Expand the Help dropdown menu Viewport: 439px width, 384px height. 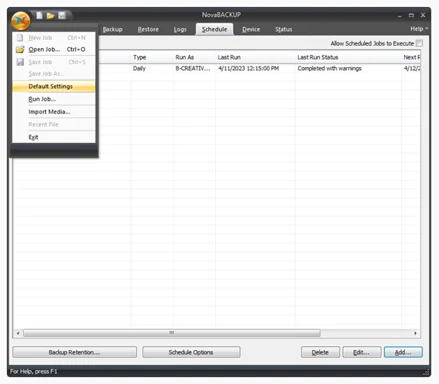(x=419, y=29)
